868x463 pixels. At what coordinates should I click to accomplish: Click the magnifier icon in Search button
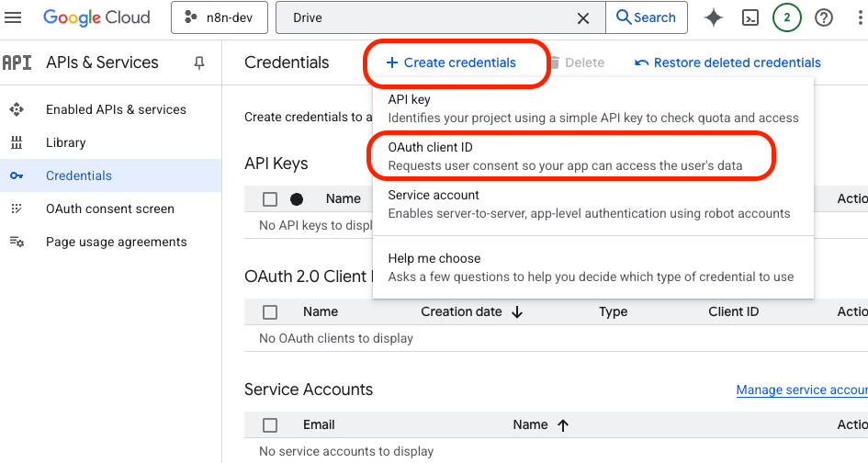624,17
